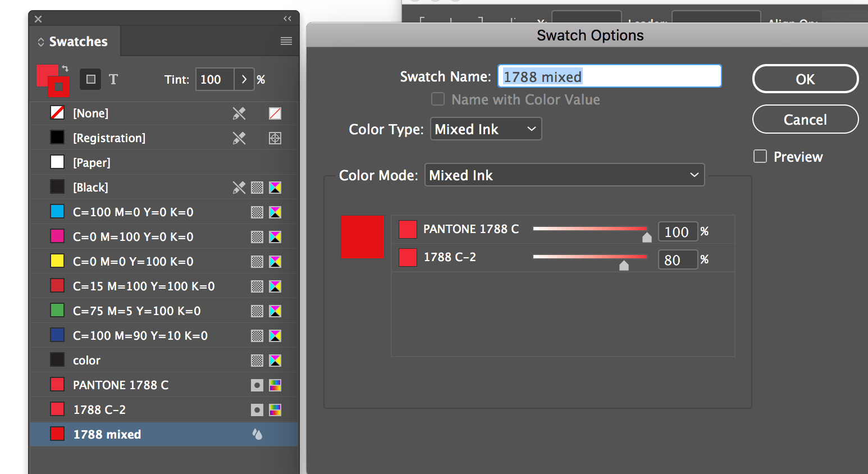This screenshot has height=474, width=868.
Task: Click the 1788 C-2 ink slider handle
Action: (624, 265)
